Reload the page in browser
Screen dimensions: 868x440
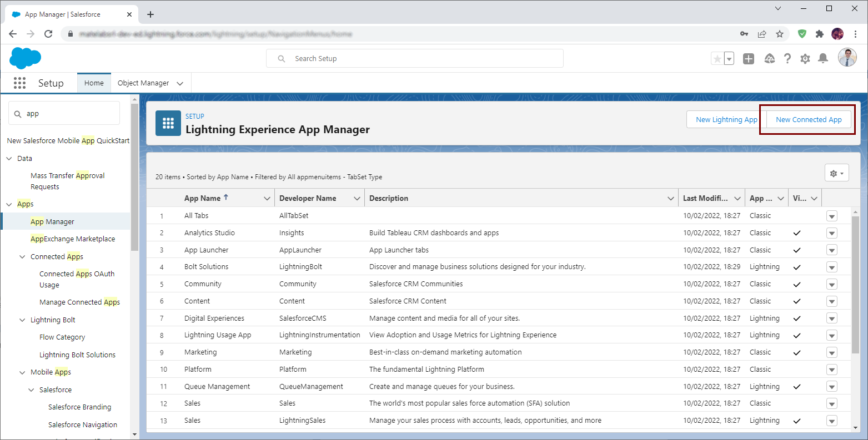(x=48, y=34)
